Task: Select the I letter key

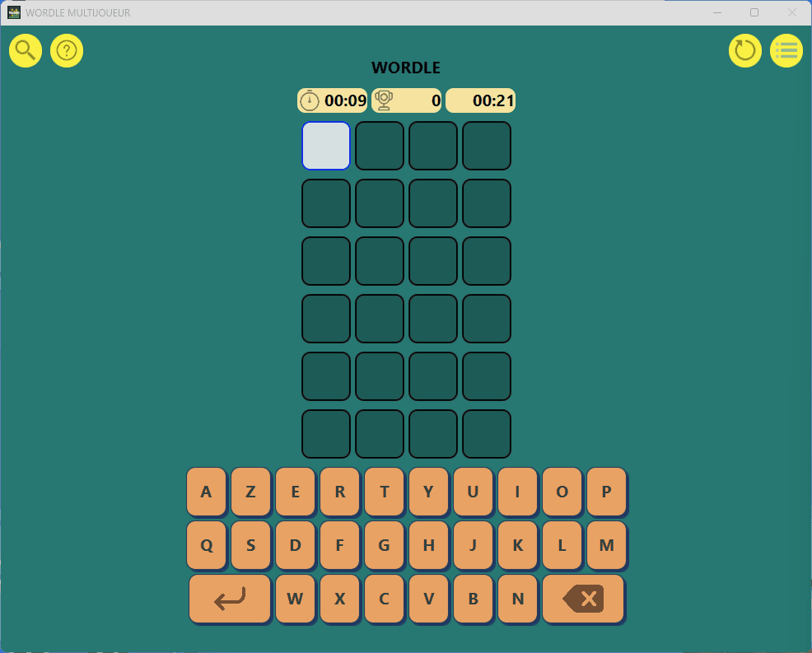Action: [x=517, y=492]
